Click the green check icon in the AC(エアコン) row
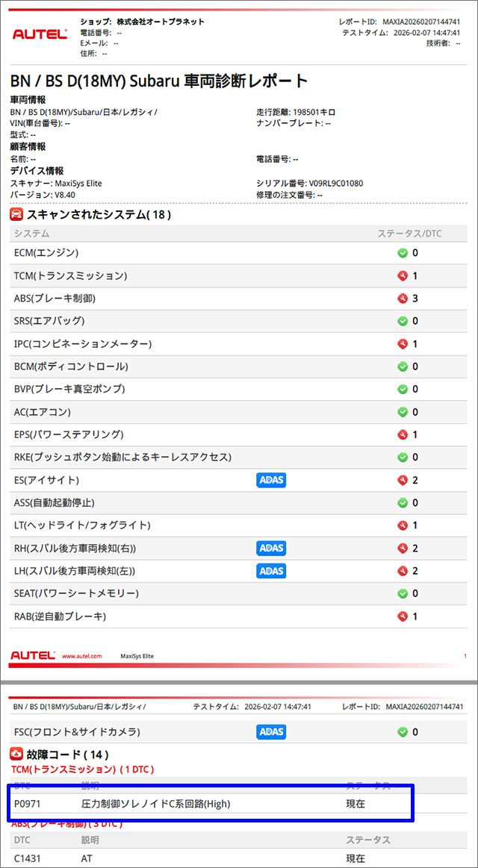The width and height of the screenshot is (478, 868). 403,412
